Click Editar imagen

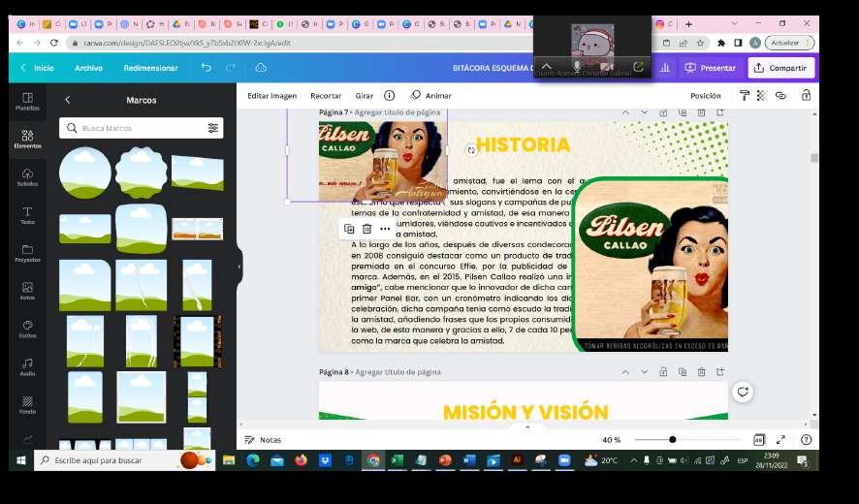271,95
